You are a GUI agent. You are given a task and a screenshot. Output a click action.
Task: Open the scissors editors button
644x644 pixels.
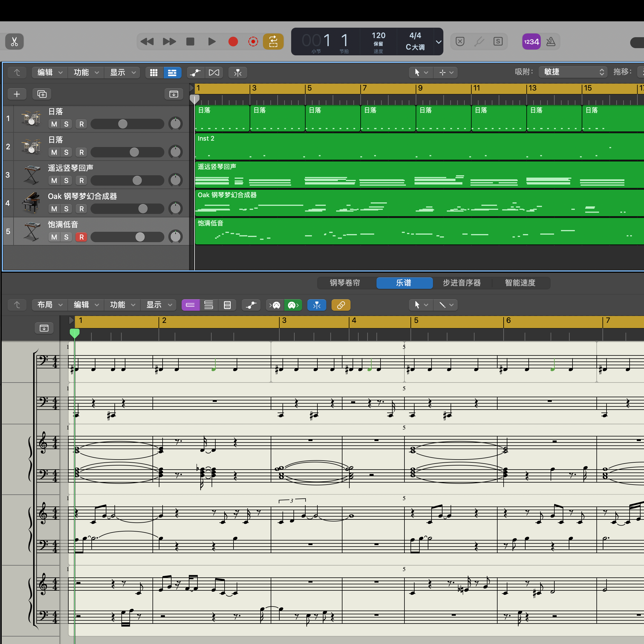[x=14, y=42]
